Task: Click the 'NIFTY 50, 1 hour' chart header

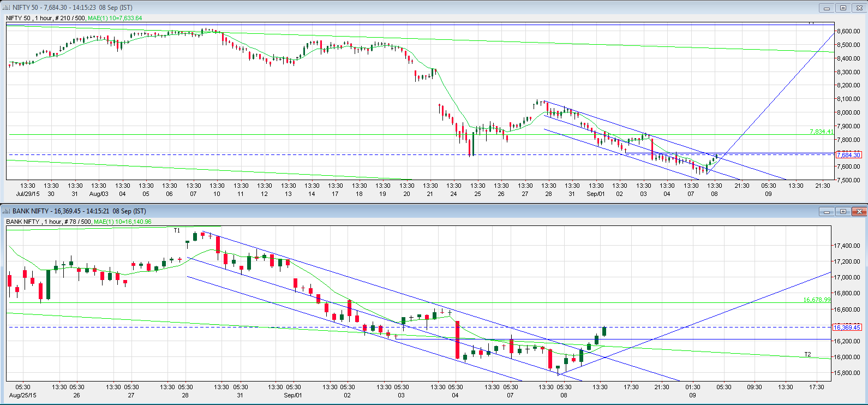Action: click(29, 18)
